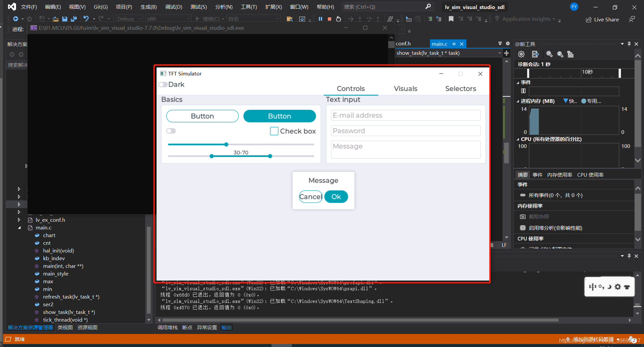This screenshot has height=347, width=644.
Task: Expand the lv_ex_conf.h tree node
Action: point(19,220)
